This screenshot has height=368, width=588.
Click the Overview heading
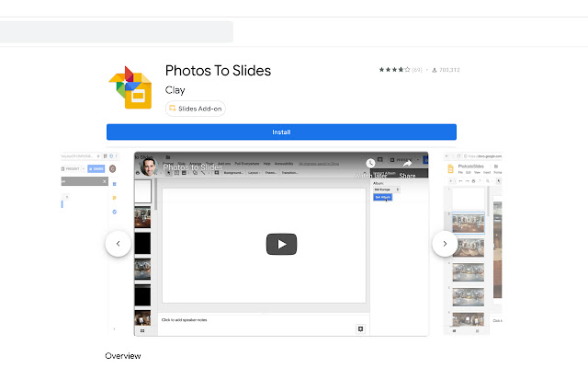(x=123, y=356)
